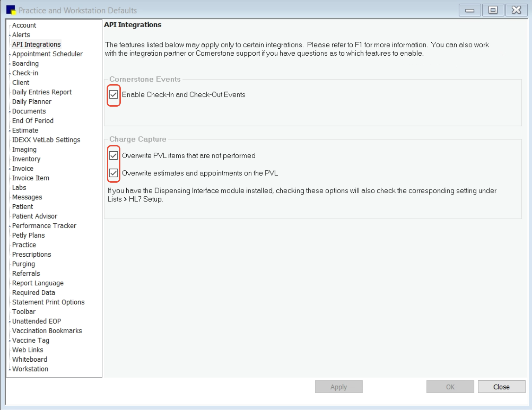Select Invoice in the tree

23,168
